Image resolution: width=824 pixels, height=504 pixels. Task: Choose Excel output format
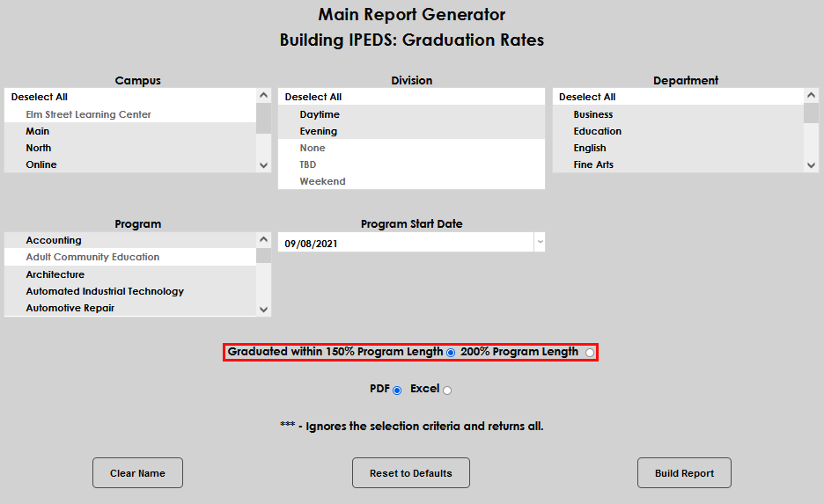click(447, 390)
